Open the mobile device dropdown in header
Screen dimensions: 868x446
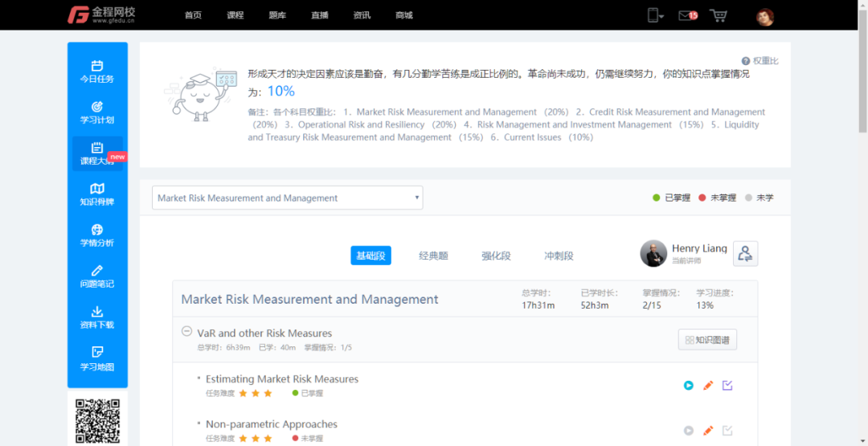655,15
